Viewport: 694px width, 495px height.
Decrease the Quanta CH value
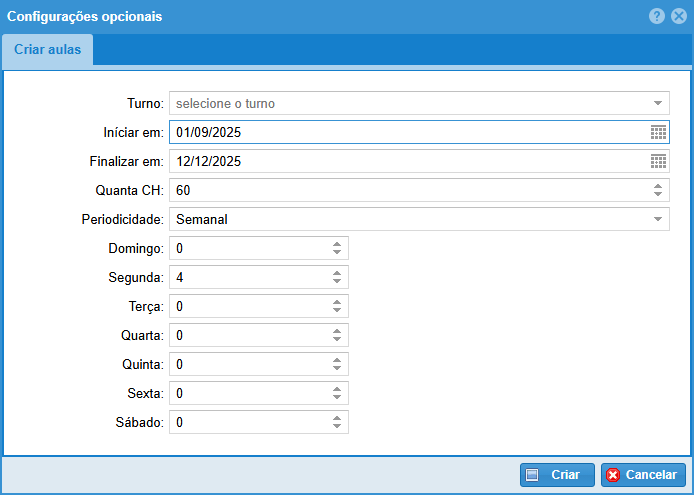click(658, 194)
